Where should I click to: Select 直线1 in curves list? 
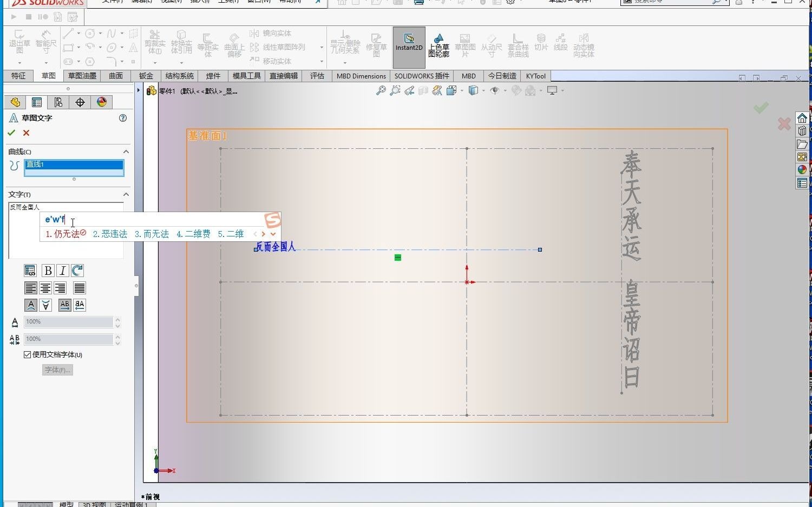[x=74, y=164]
